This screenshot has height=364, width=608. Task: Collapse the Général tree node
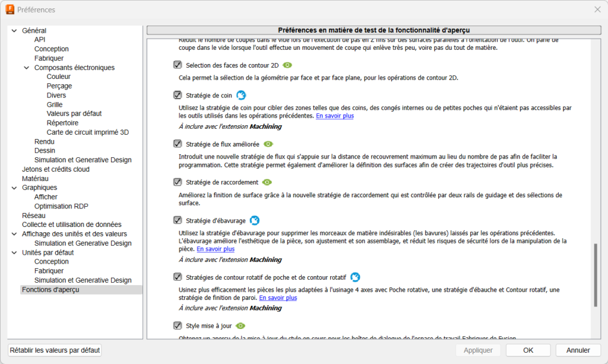[14, 31]
